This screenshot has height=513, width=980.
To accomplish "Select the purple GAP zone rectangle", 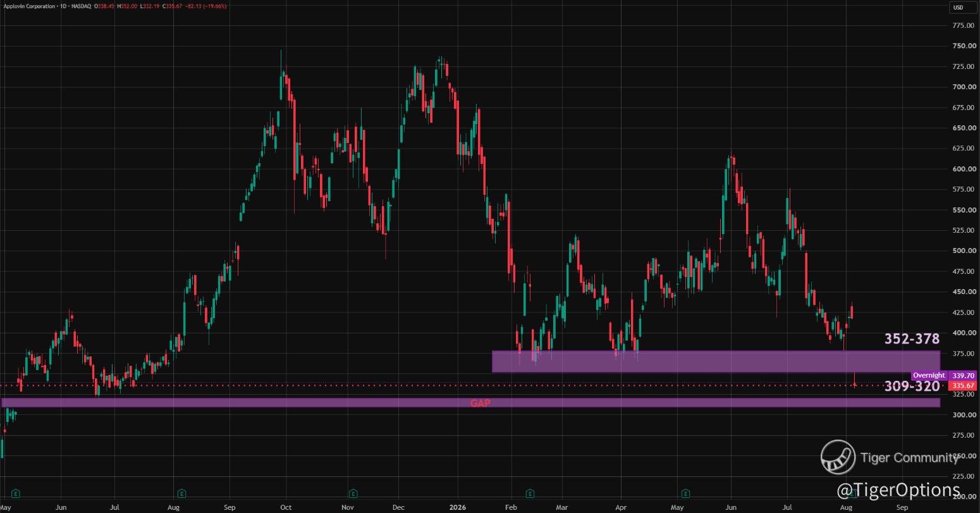I will point(470,402).
